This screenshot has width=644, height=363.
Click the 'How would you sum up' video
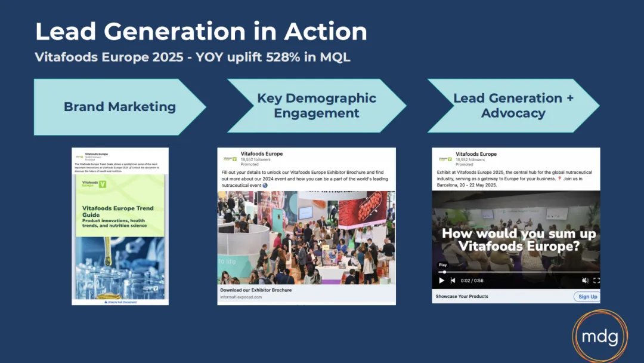click(x=516, y=239)
